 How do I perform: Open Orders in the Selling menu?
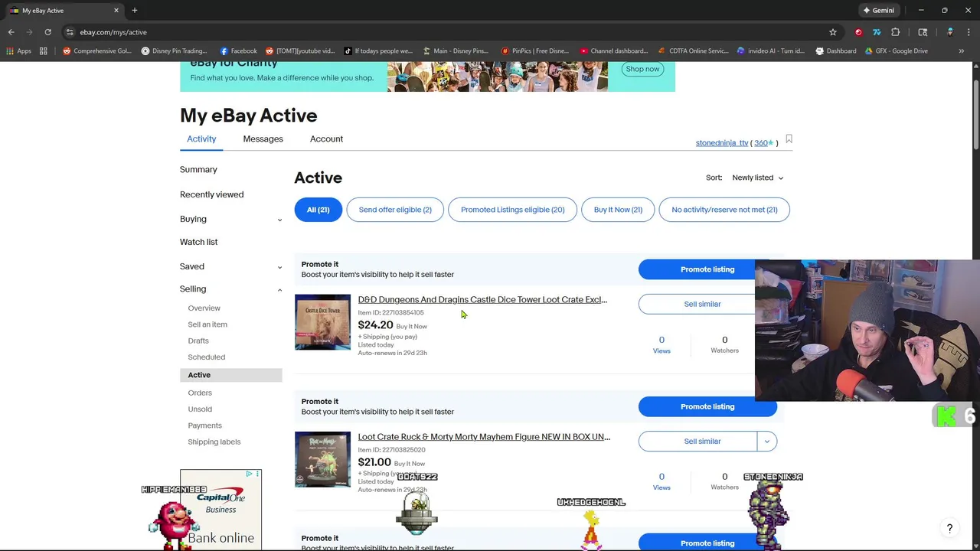click(x=200, y=393)
